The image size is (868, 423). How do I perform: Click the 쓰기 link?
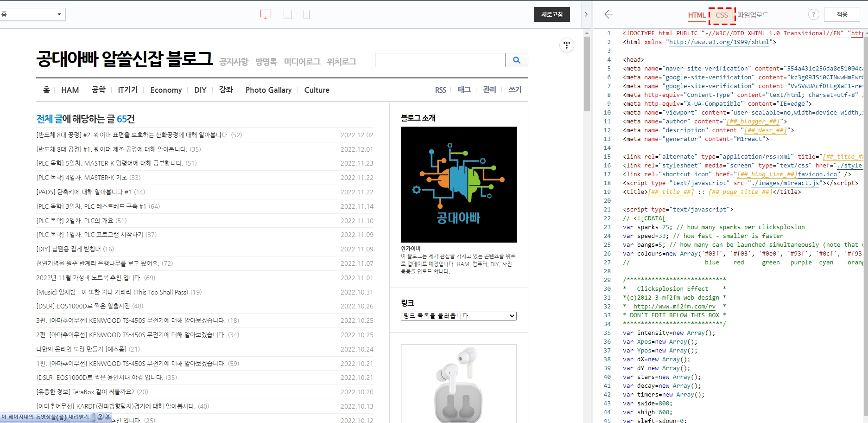pos(515,90)
